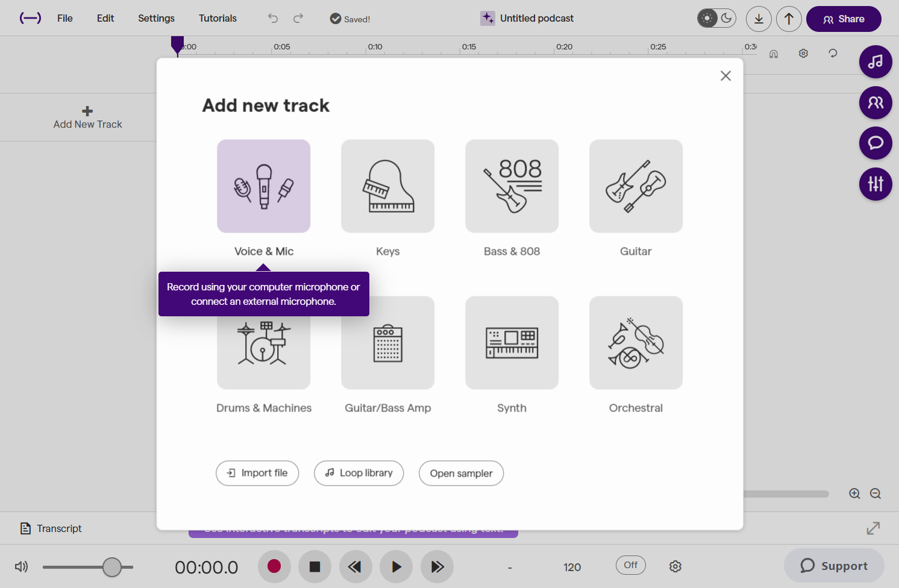899x588 pixels.
Task: Open the music note sounds panel
Action: pyautogui.click(x=876, y=61)
